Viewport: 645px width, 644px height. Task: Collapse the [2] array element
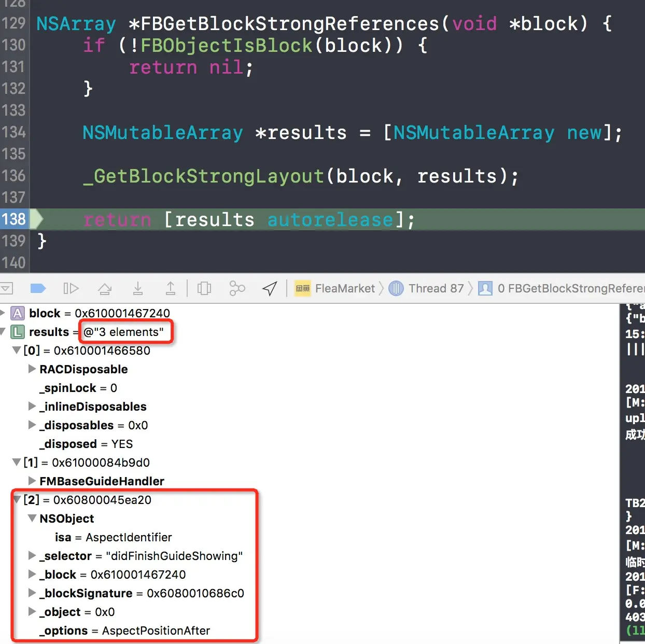(17, 500)
